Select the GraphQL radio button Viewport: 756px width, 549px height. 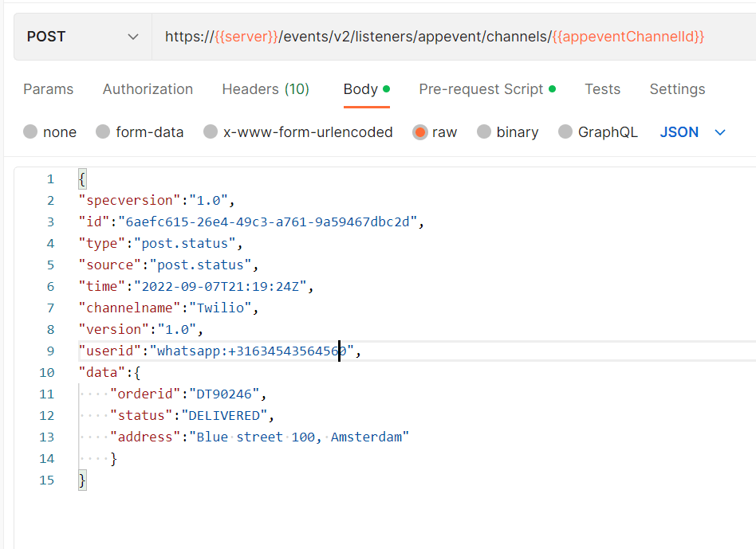(x=565, y=132)
